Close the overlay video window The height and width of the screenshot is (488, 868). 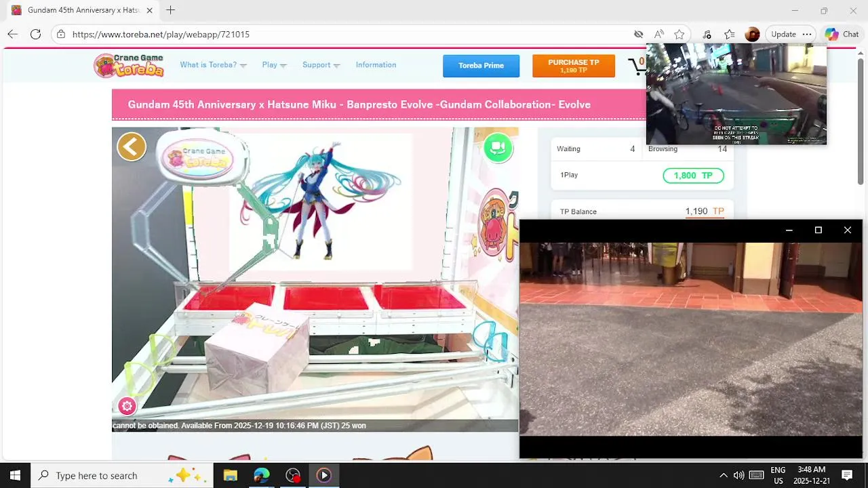847,230
